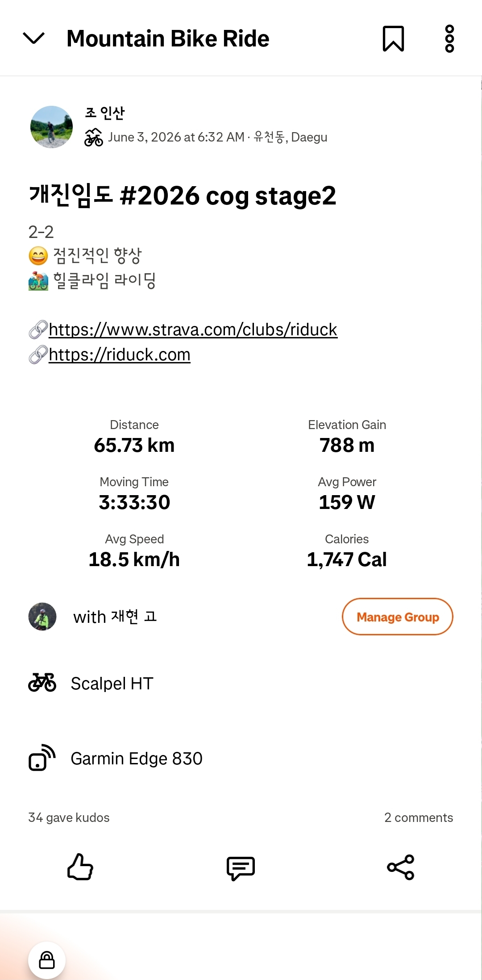482x980 pixels.
Task: Tap the comment speech bubble icon
Action: click(241, 867)
